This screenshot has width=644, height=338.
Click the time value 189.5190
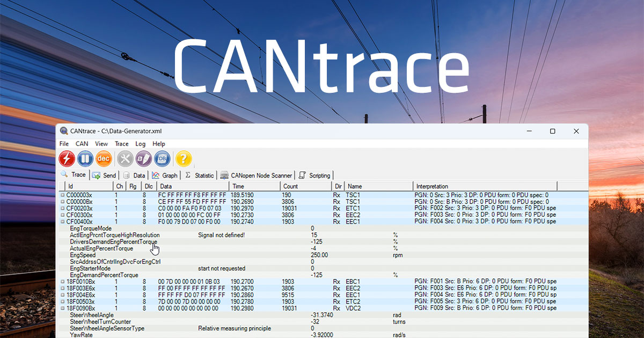[x=243, y=195]
